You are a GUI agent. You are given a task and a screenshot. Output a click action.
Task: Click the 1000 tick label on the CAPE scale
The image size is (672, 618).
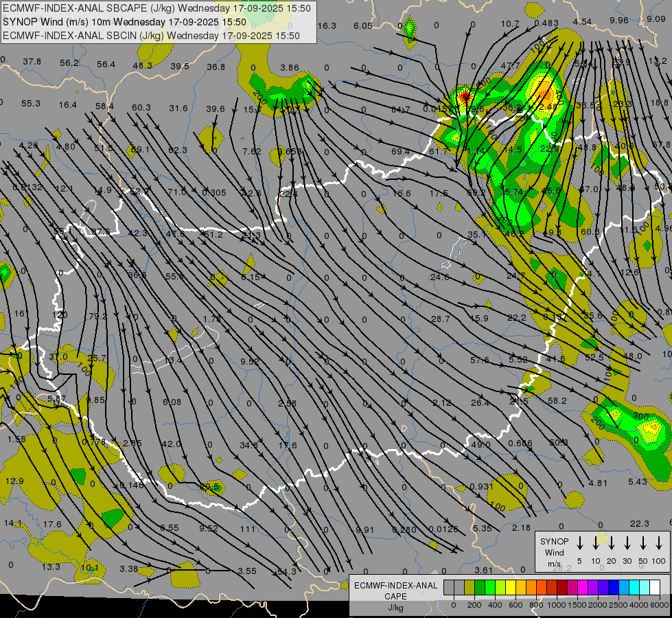(x=556, y=605)
